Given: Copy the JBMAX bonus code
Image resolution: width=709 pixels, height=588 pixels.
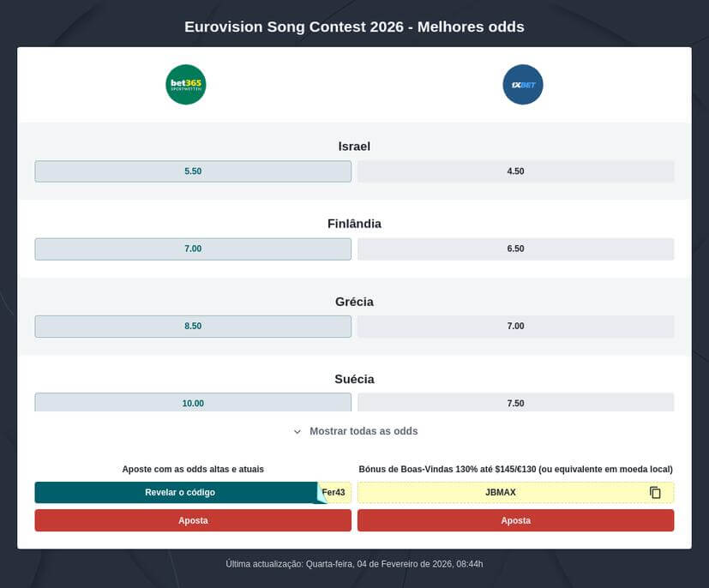Looking at the screenshot, I should point(655,492).
